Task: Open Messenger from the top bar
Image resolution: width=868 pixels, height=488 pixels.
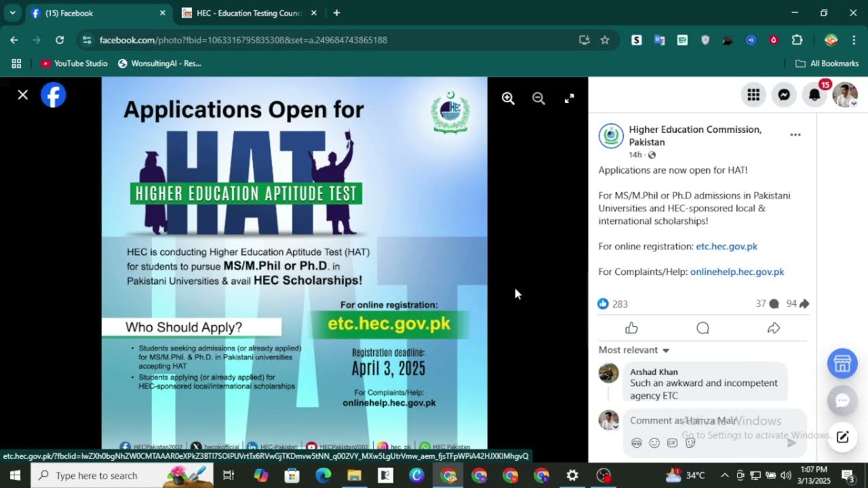Action: [784, 95]
